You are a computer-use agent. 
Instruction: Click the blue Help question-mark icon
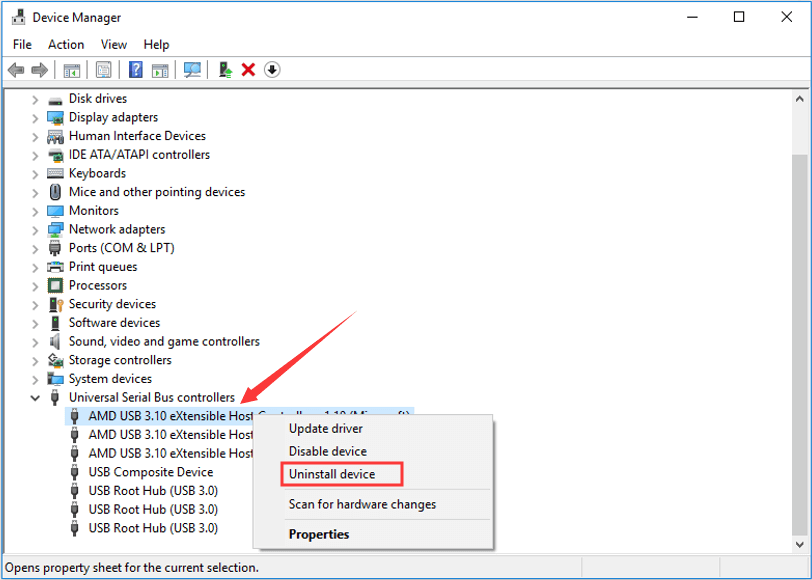pos(136,69)
